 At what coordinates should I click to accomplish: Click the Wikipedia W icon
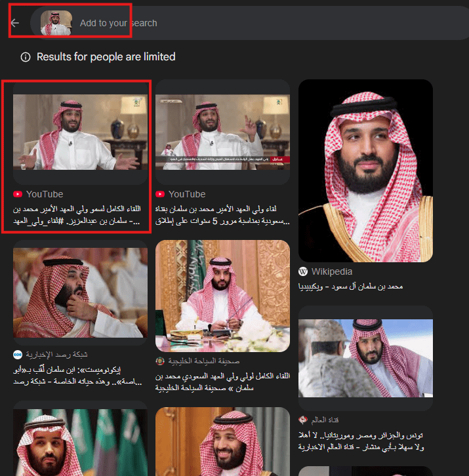click(303, 271)
